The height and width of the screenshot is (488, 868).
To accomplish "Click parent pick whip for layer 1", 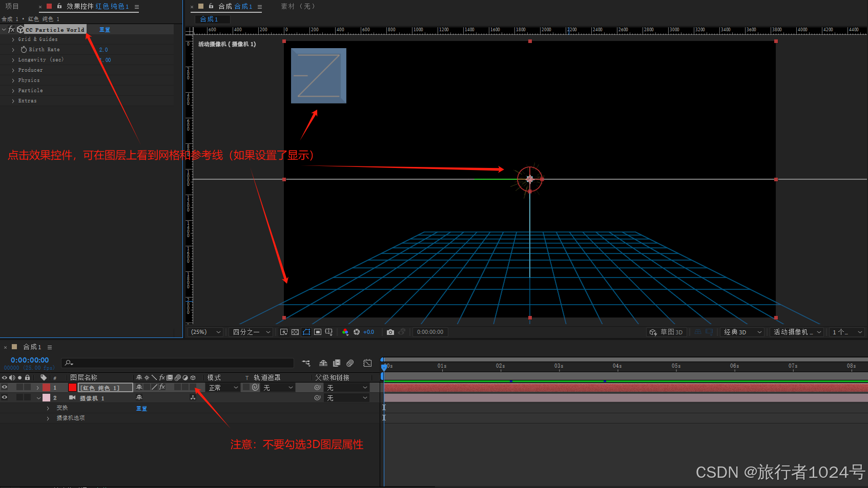I will point(317,388).
